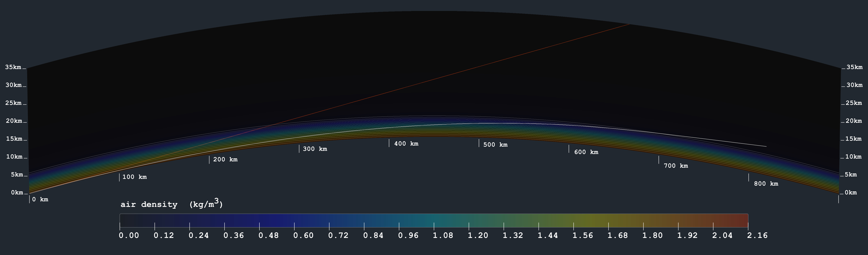
Task: Click the left-axis "35km" altitude label
Action: (x=13, y=67)
